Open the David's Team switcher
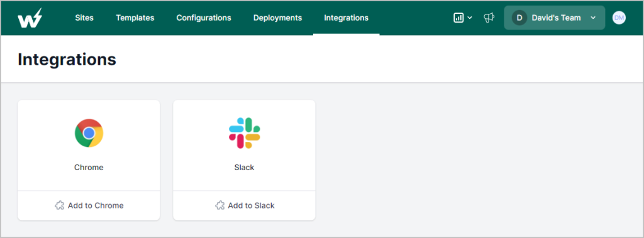Image resolution: width=644 pixels, height=238 pixels. [x=555, y=18]
